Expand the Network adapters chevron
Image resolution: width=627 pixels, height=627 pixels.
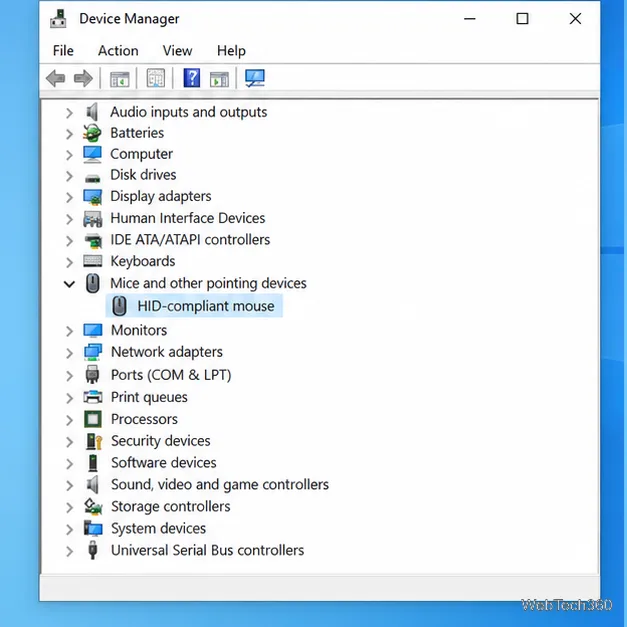point(69,353)
